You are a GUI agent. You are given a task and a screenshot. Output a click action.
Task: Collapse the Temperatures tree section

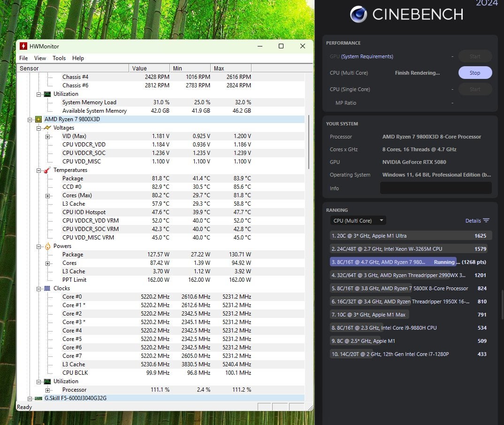pos(38,170)
